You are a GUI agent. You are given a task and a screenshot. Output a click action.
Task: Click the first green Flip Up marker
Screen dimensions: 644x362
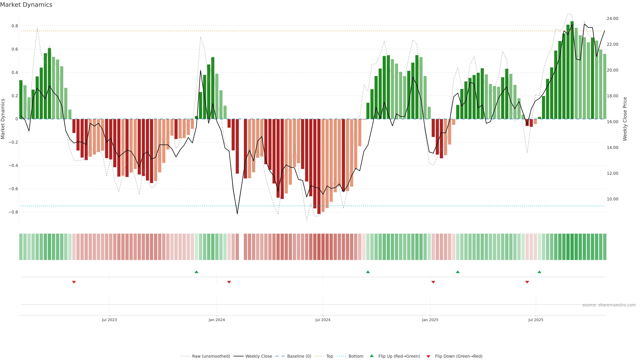tap(196, 272)
